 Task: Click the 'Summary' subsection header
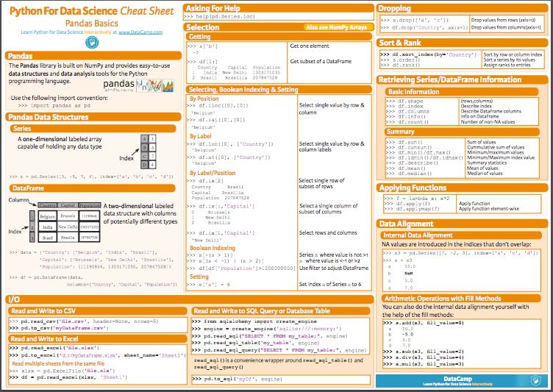pos(462,132)
